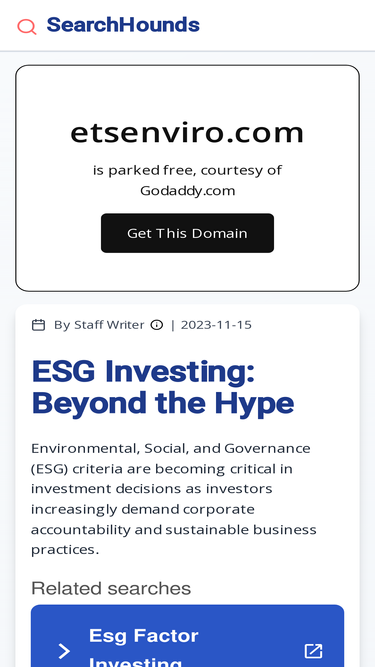Click the external link icon on Esg Factor Investing
The width and height of the screenshot is (375, 667).
[313, 651]
